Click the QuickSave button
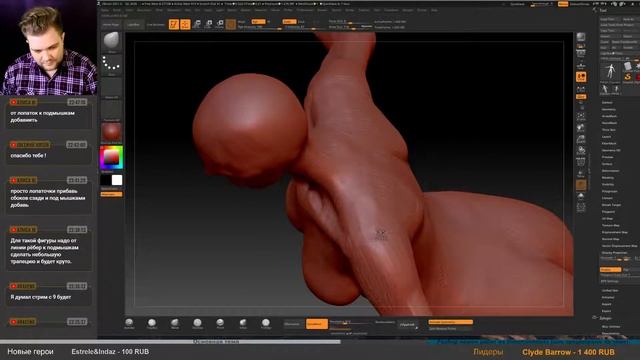The height and width of the screenshot is (360, 640). pos(517,4)
